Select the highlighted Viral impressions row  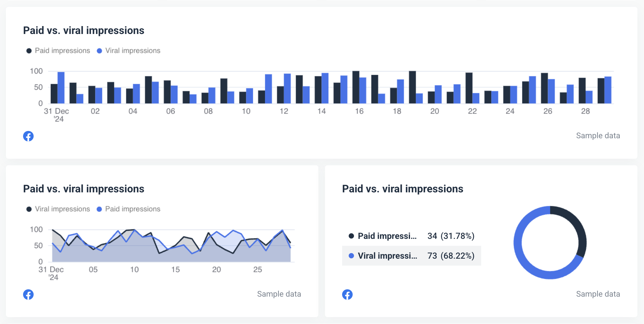411,255
